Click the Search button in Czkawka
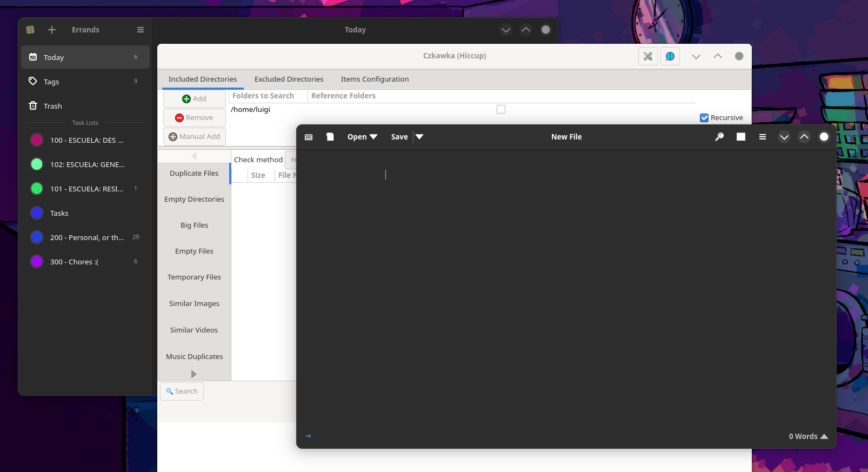The width and height of the screenshot is (868, 472). coord(182,391)
